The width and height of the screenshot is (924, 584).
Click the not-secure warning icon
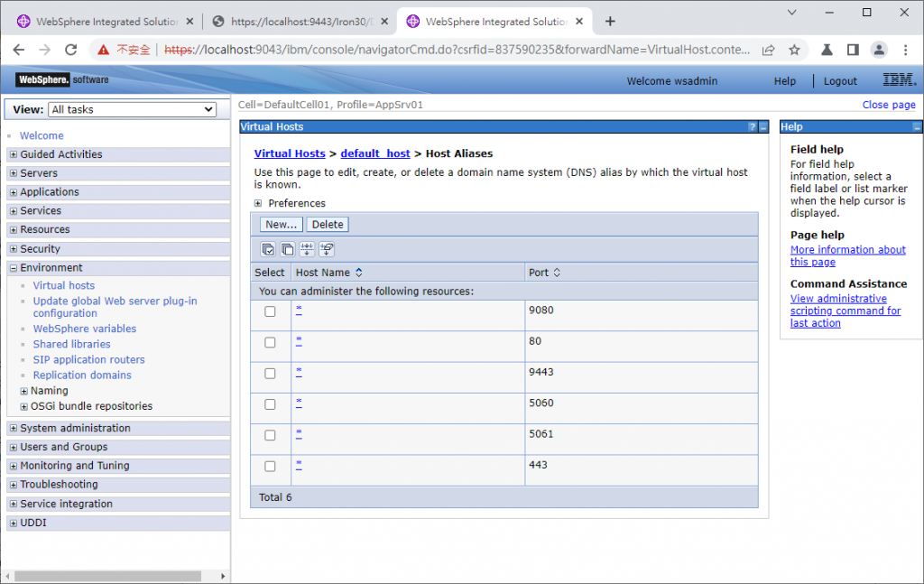[104, 50]
